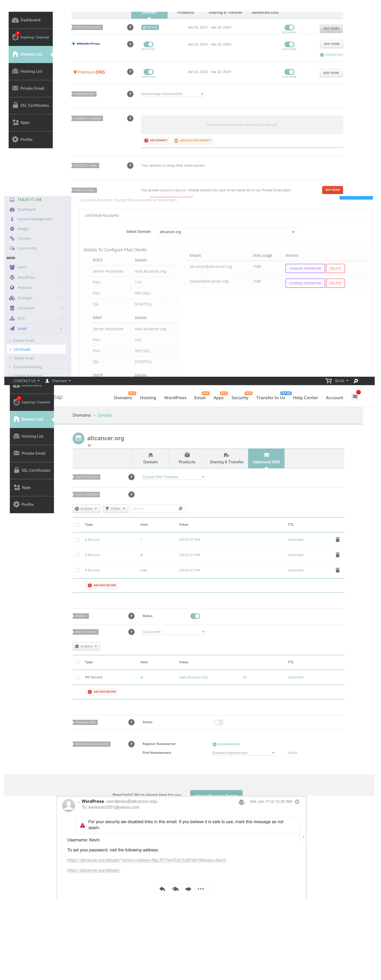Toggle PremiumDNS protection switch
This screenshot has height=980, width=381.
tap(149, 72)
